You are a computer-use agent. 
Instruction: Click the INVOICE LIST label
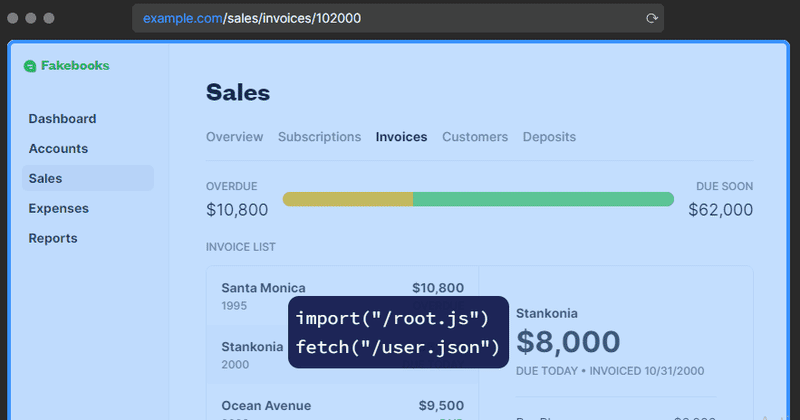click(x=241, y=247)
